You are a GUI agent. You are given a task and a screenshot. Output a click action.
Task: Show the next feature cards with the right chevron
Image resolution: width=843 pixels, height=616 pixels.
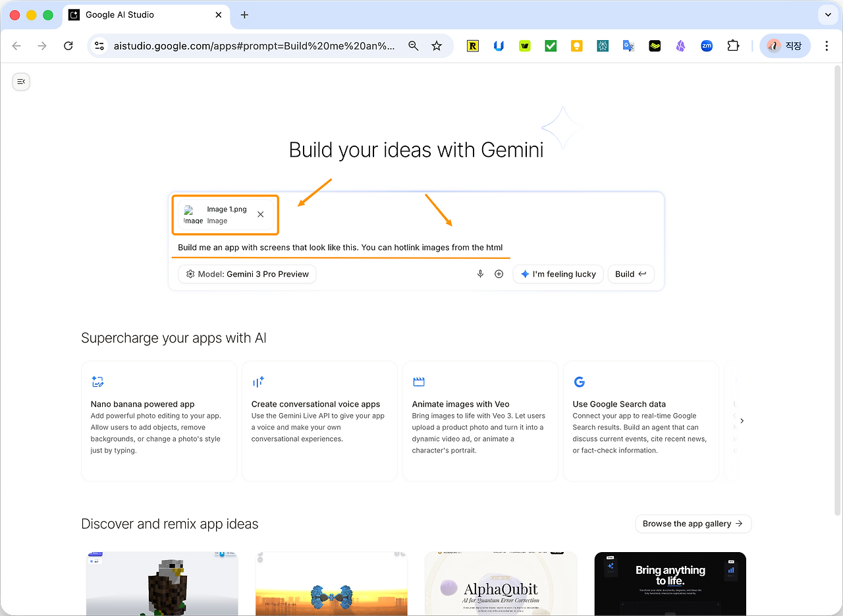coord(742,421)
